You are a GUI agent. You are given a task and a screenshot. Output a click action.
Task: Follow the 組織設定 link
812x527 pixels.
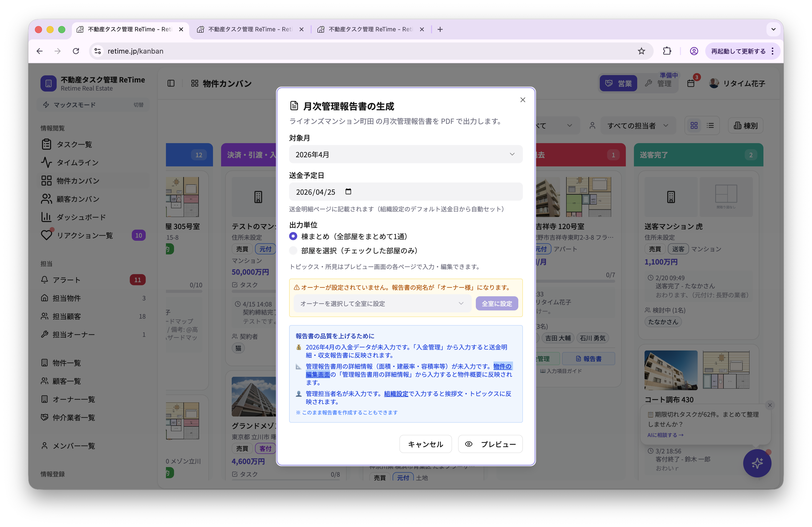coord(396,394)
